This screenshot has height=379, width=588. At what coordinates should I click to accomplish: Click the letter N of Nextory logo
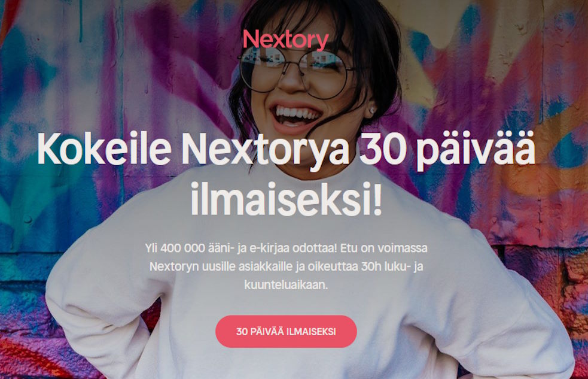coord(251,39)
